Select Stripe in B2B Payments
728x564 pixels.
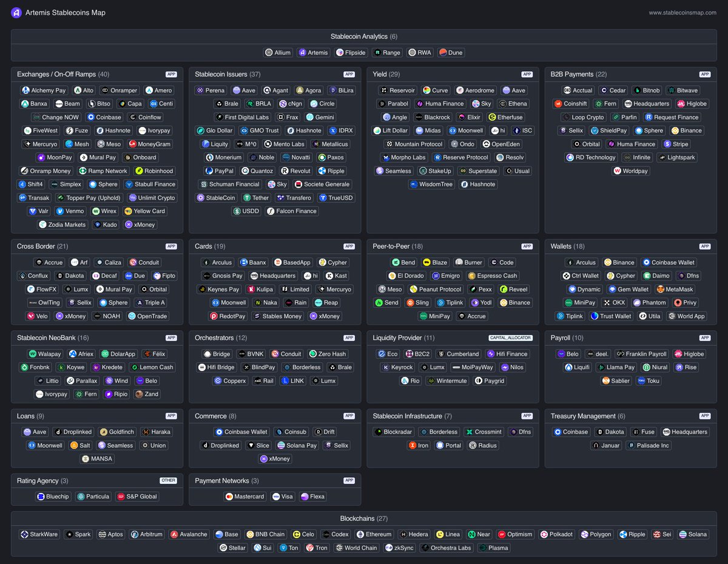pyautogui.click(x=676, y=144)
